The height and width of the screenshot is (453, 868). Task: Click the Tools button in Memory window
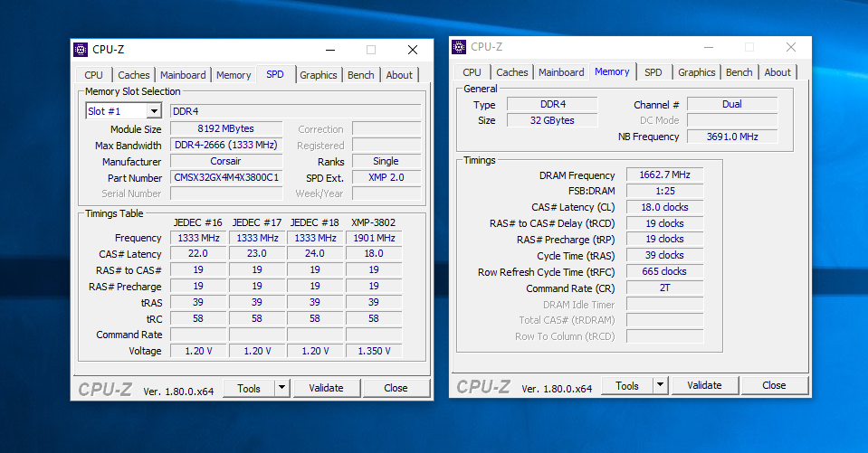point(627,385)
